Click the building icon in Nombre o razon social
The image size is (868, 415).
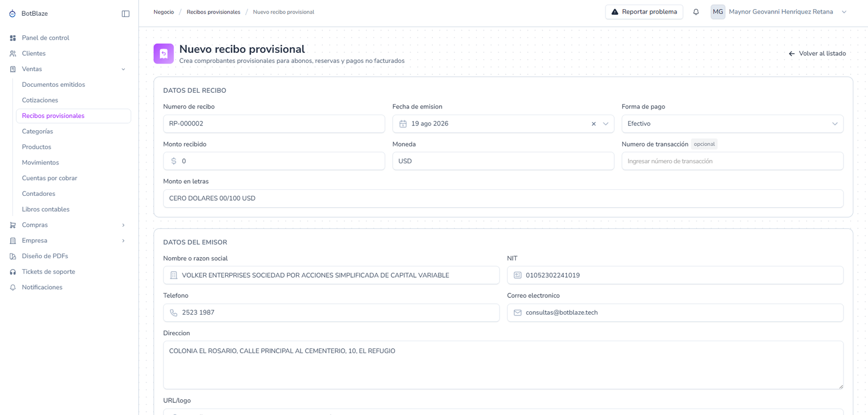174,276
